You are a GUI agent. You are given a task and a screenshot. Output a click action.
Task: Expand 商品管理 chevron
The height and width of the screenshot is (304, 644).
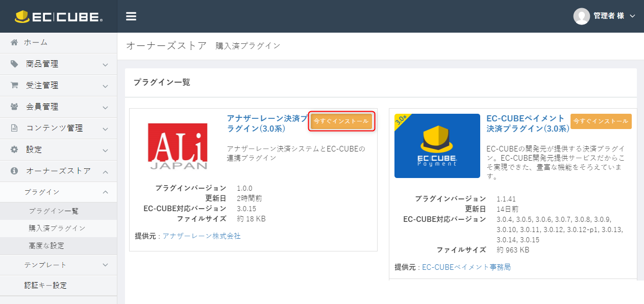(x=105, y=65)
